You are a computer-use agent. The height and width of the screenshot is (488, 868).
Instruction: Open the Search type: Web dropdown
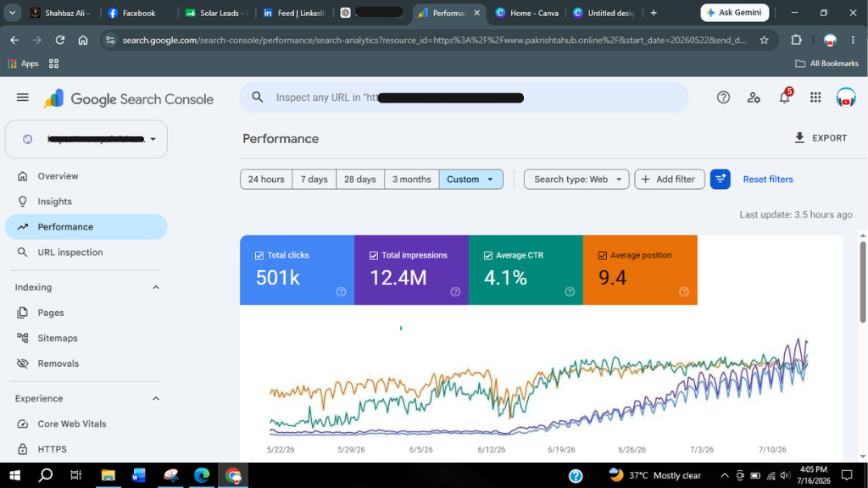tap(576, 180)
